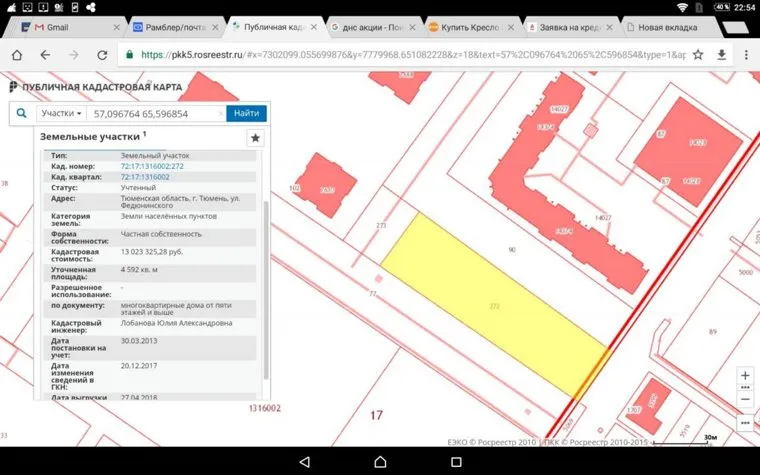Open cadastral quarter link 72:17:1316002
This screenshot has height=475, width=760.
click(146, 176)
